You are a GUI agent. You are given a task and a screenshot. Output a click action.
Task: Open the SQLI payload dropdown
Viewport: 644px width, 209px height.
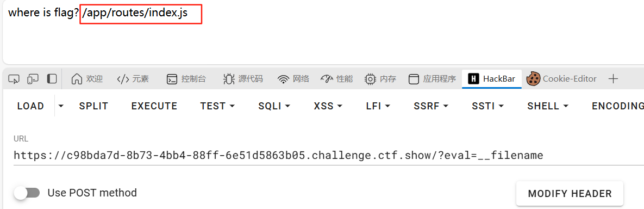tap(274, 106)
